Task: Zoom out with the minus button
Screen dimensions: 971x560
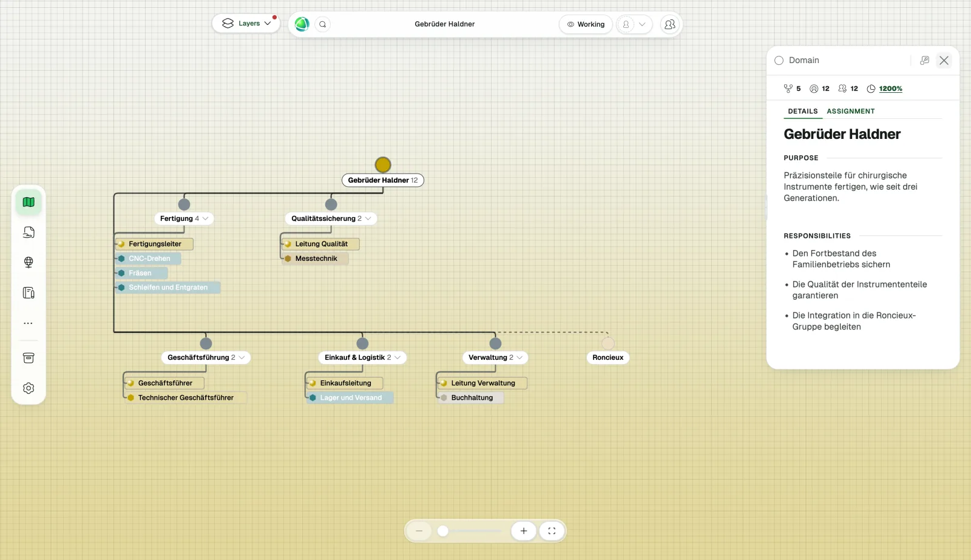Action: (x=419, y=531)
